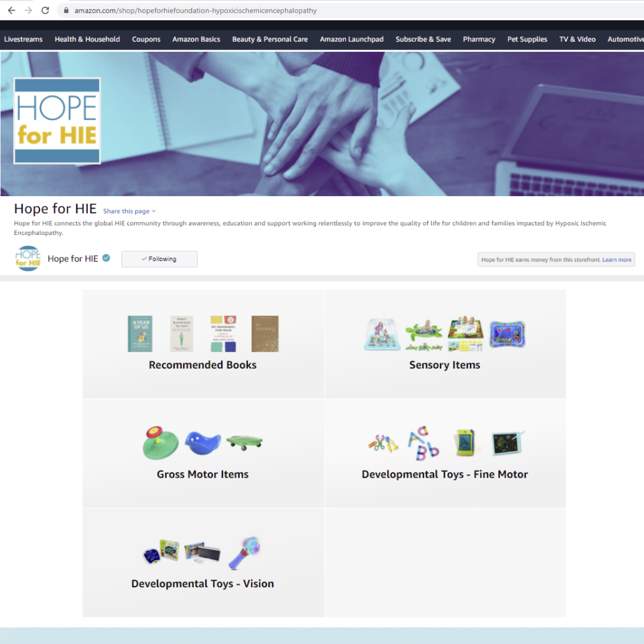This screenshot has width=644, height=644.
Task: Click the LCD writing tablet thumbnail
Action: [507, 442]
